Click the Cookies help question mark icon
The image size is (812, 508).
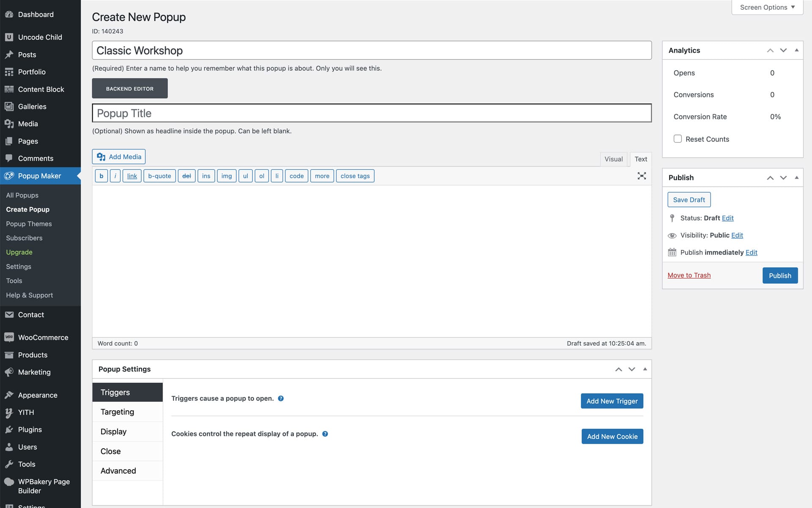325,434
